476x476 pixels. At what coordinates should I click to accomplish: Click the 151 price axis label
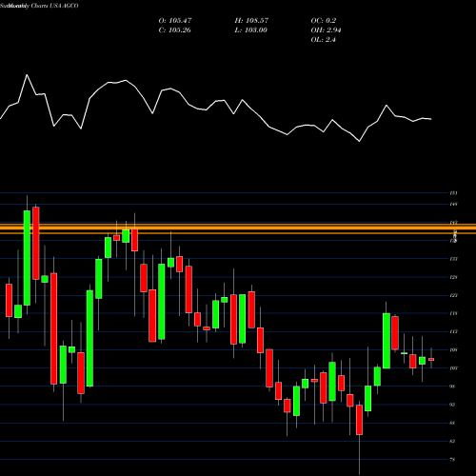tap(453, 193)
